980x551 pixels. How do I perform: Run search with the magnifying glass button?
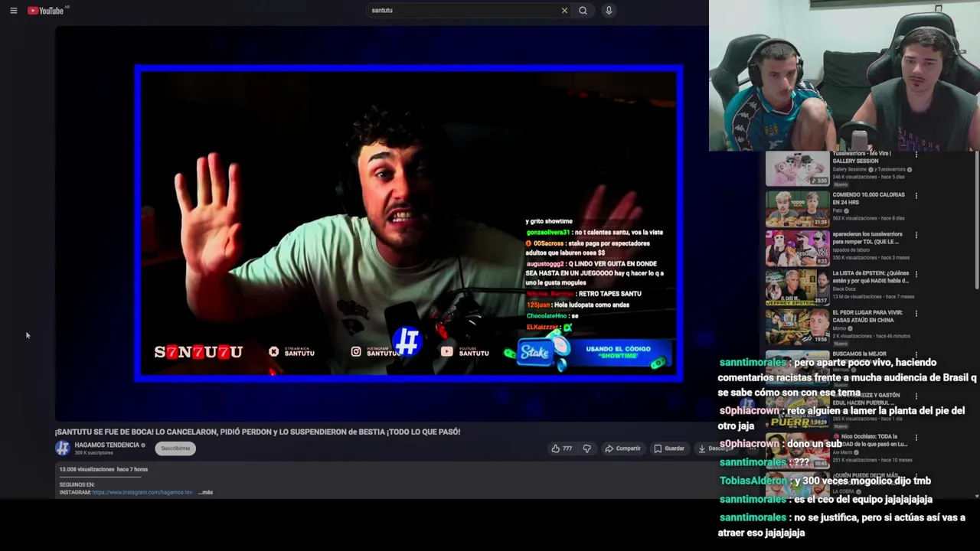[x=583, y=11]
